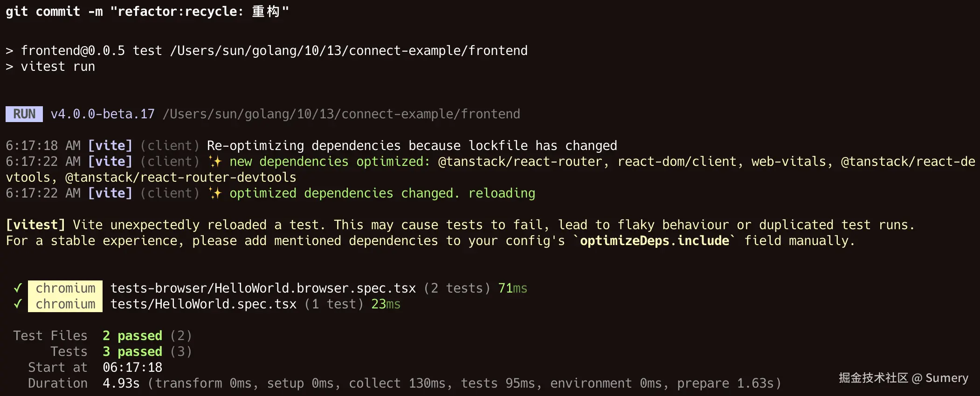Click the RUN badge label

24,114
